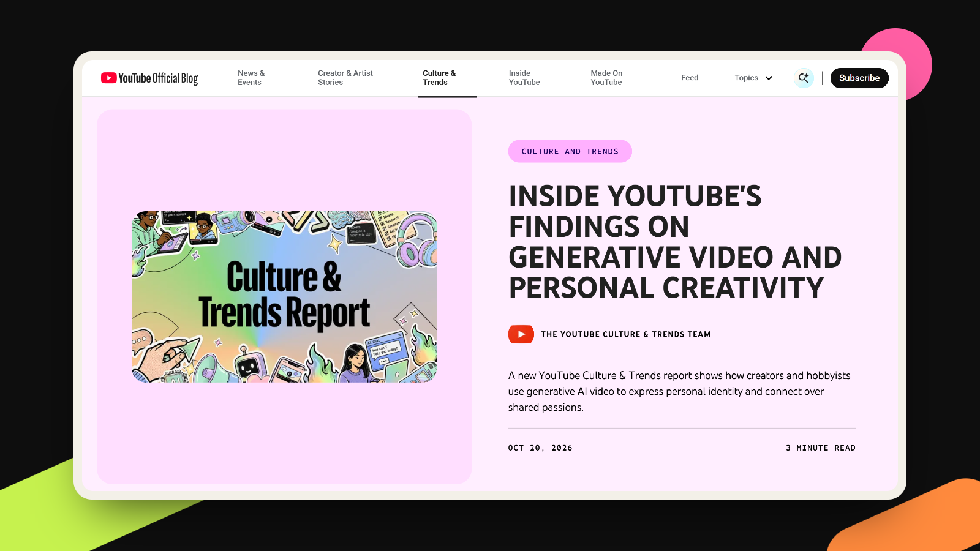Click the Subscribe button

point(859,78)
